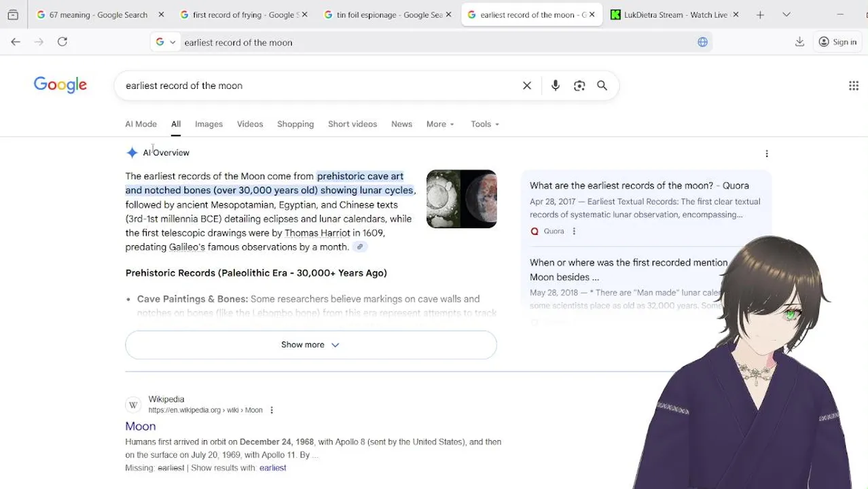Click the 'All' search tab
Image resolution: width=868 pixels, height=489 pixels.
(x=176, y=124)
